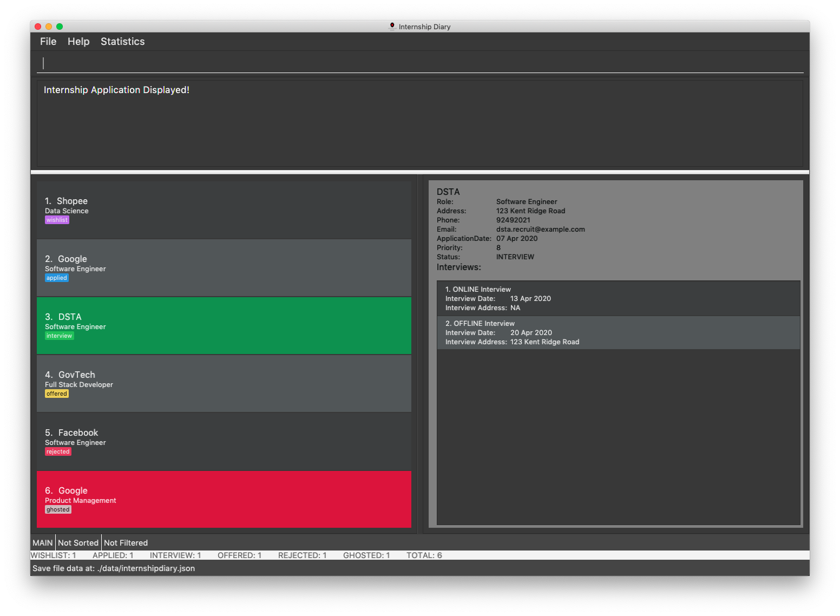This screenshot has height=616, width=840.
Task: Open the Help menu
Action: pos(78,42)
